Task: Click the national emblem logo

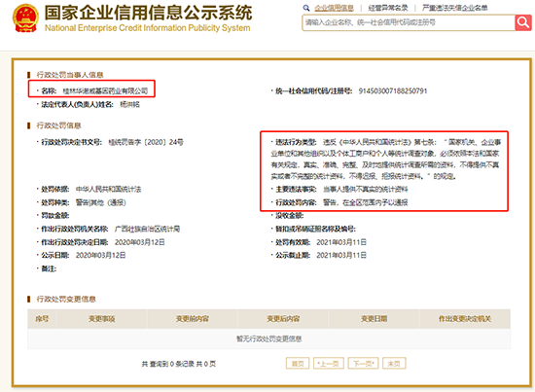Action: tap(25, 18)
